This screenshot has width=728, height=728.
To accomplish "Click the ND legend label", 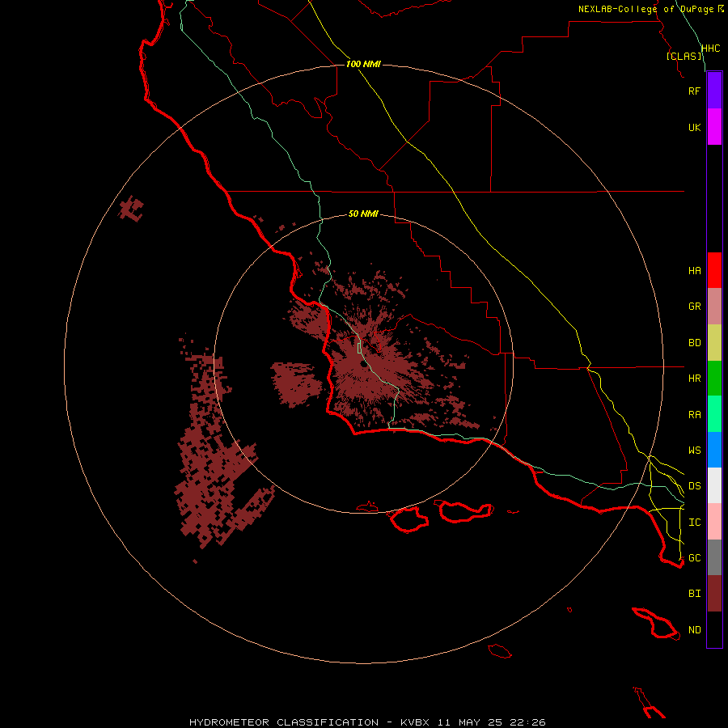I will (694, 630).
